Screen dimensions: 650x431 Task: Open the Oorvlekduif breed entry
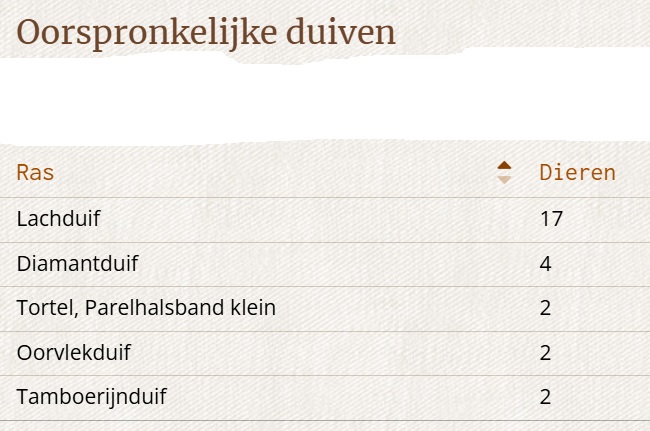coord(74,353)
